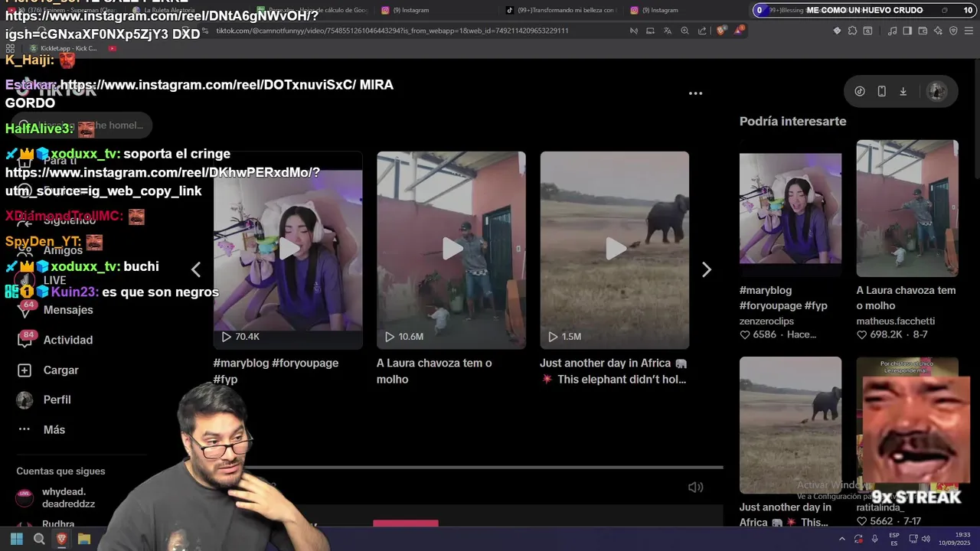Open the browser extensions puzzle icon
Viewport: 980px width, 551px height.
[852, 31]
